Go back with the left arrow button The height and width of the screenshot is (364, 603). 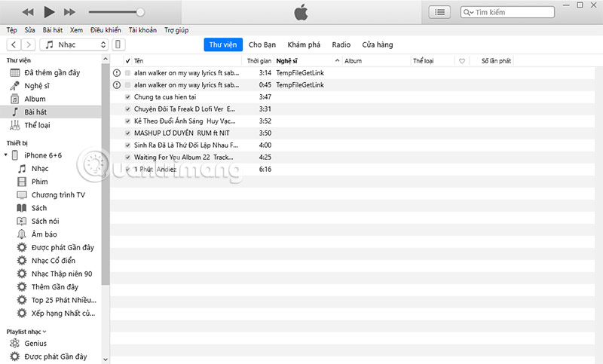[14, 44]
